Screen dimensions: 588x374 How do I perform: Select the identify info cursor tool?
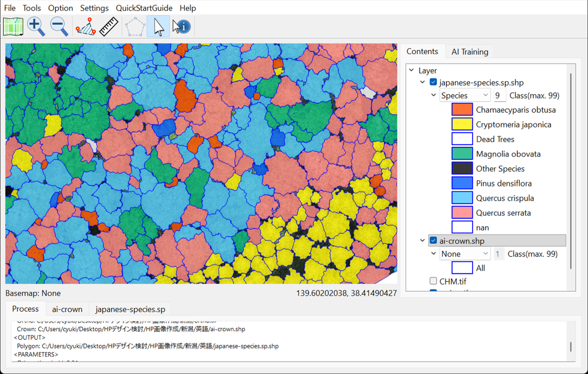(181, 26)
